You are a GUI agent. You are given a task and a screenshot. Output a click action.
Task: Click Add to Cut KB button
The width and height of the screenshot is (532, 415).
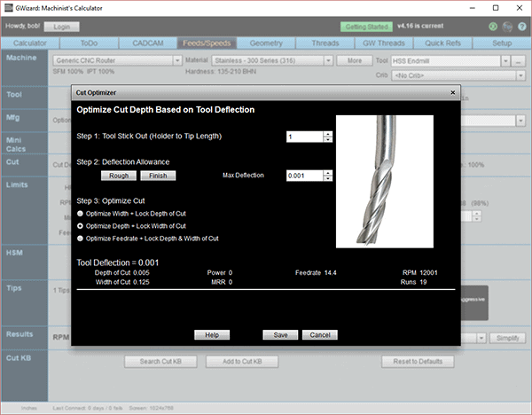[242, 362]
